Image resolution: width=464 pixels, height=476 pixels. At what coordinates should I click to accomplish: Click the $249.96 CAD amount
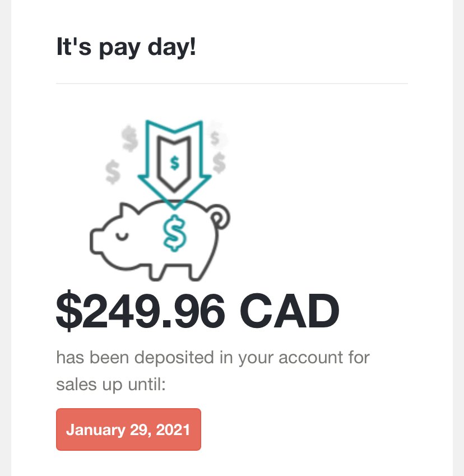tap(198, 311)
